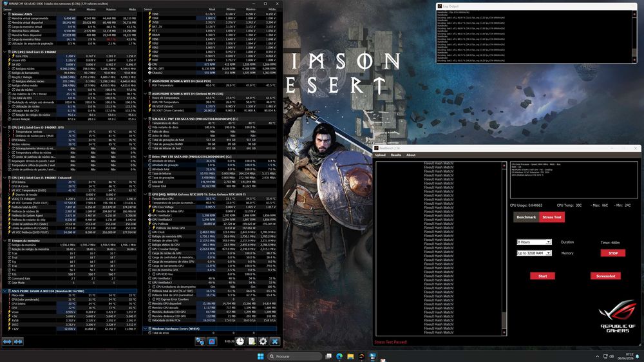Click RealBench window title icon
The image size is (644, 362).
pos(377,148)
